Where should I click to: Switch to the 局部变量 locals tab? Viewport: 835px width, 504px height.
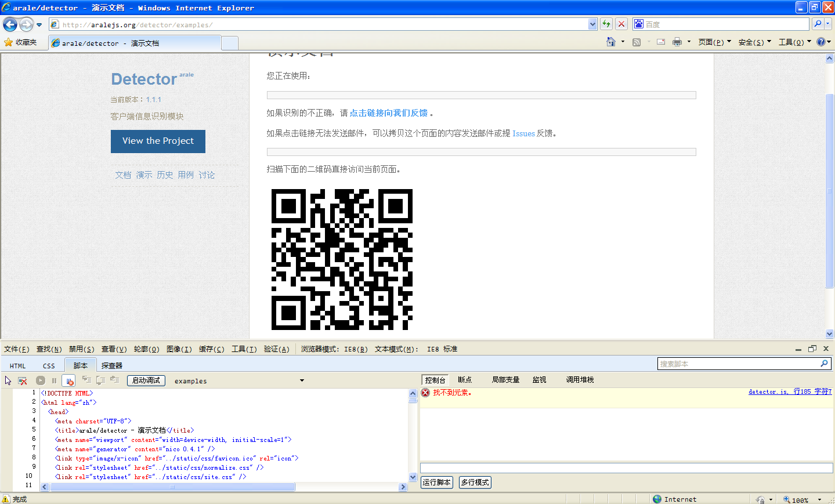[505, 380]
